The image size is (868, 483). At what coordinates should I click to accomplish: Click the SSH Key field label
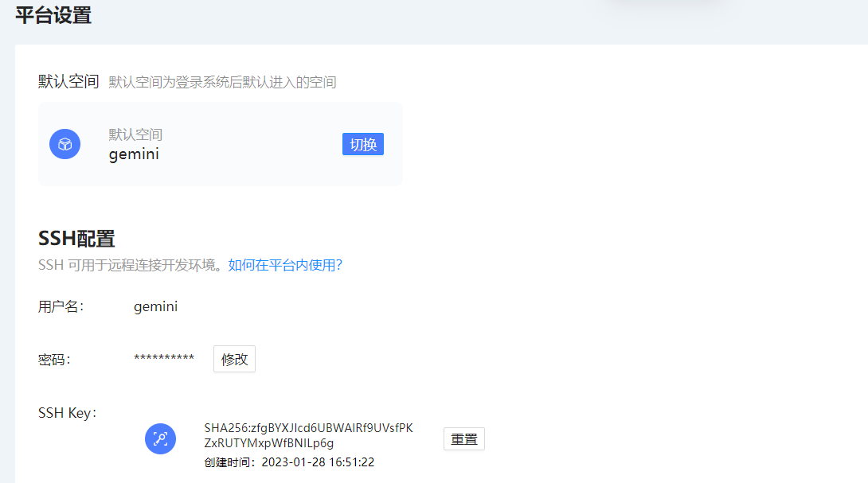click(x=67, y=413)
